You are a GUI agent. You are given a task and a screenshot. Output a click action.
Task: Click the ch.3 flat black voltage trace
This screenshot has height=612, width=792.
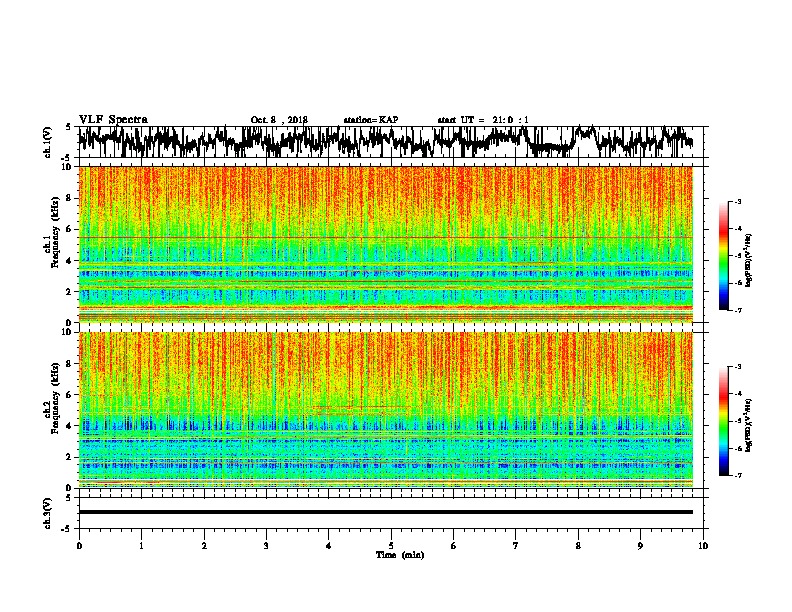tap(385, 512)
